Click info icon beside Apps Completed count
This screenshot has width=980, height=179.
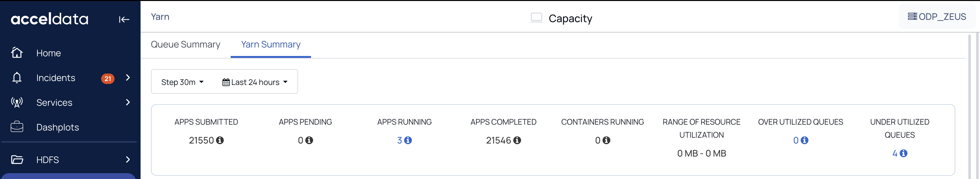pyautogui.click(x=517, y=140)
